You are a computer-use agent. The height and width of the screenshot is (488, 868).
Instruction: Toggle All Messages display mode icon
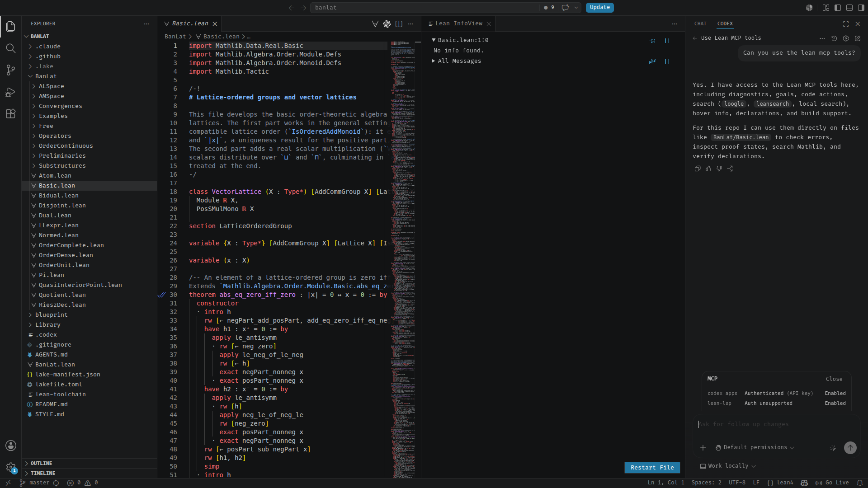[x=652, y=61]
